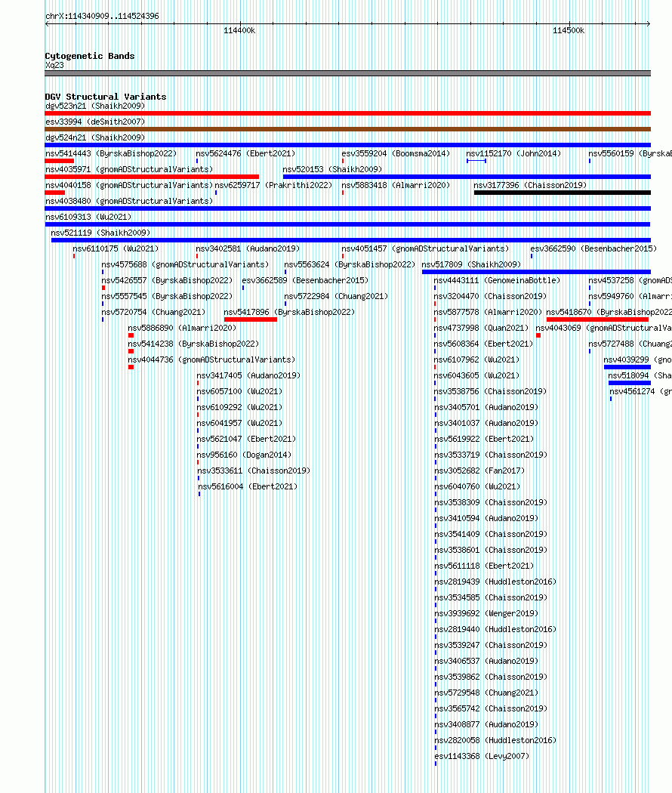
Task: Click the chrX:114340909..114524396 coordinate label
Action: pyautogui.click(x=102, y=16)
